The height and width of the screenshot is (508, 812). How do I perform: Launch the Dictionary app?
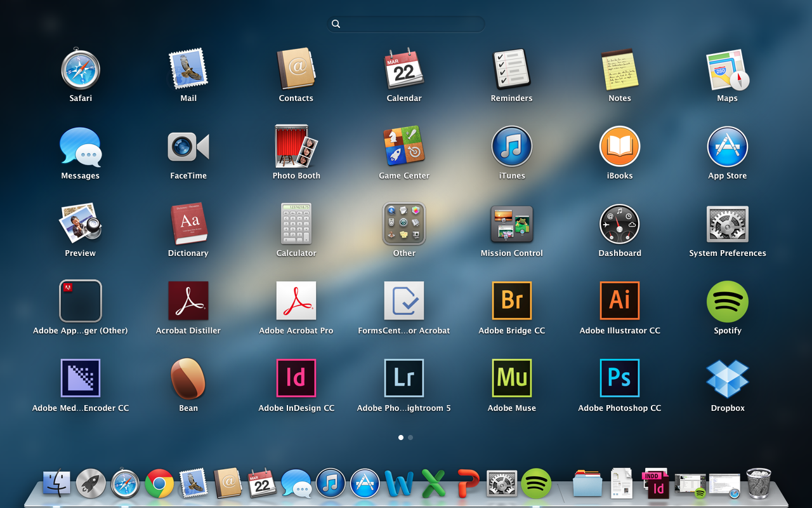(x=188, y=224)
